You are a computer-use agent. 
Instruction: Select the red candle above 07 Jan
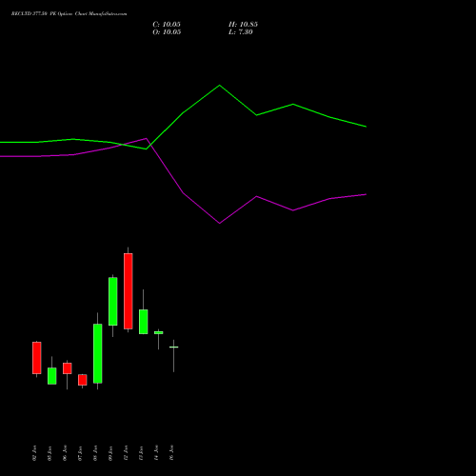[83, 380]
